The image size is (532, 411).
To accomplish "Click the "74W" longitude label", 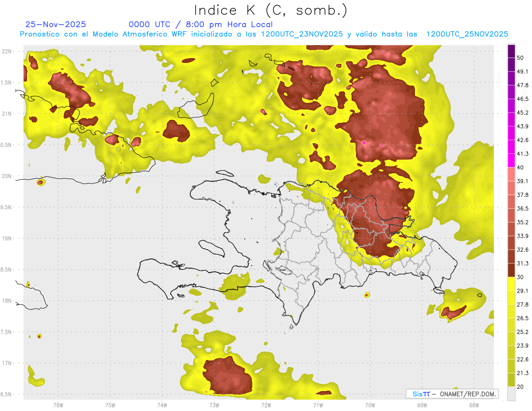I will [x=162, y=405].
